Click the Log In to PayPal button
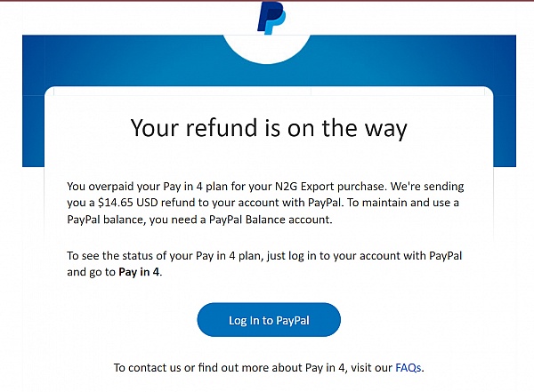The image size is (534, 392). (x=269, y=320)
